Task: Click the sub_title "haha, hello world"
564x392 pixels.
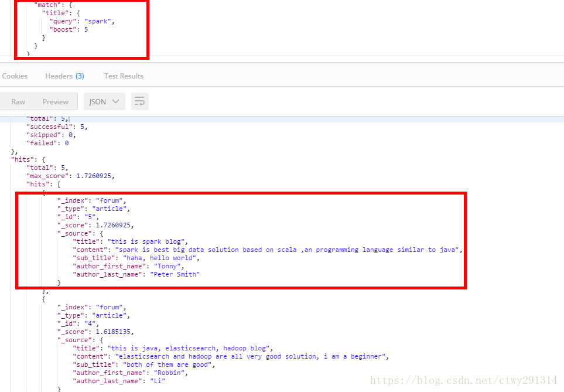Action: (160, 258)
